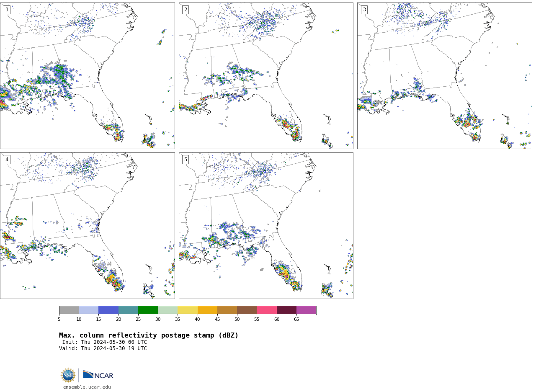536x392 pixels.
Task: Click the light blue 10-15 dBZ swatch
Action: (89, 310)
